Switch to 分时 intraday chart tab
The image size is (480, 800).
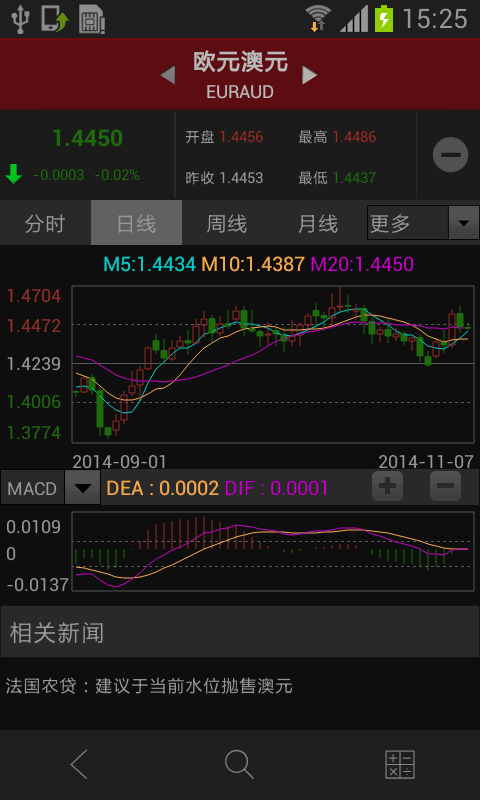coord(45,223)
